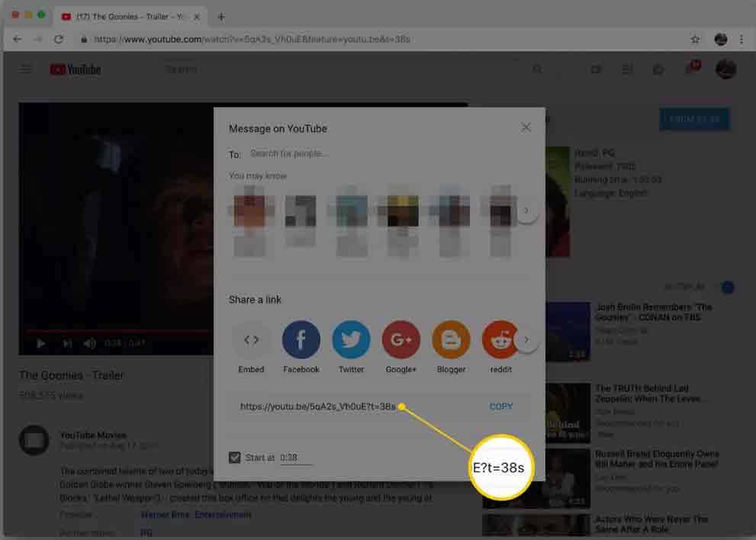The image size is (756, 540).
Task: Copy the youtu.be share link
Action: 501,407
